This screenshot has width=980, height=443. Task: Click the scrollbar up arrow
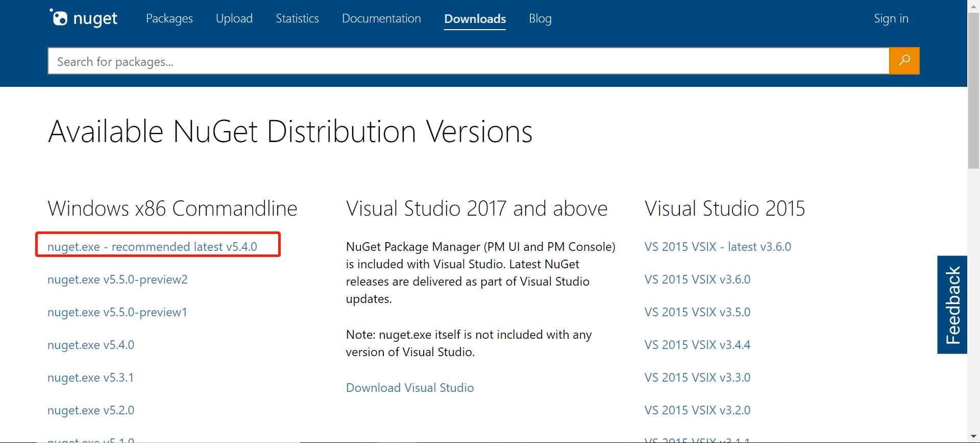pyautogui.click(x=973, y=6)
